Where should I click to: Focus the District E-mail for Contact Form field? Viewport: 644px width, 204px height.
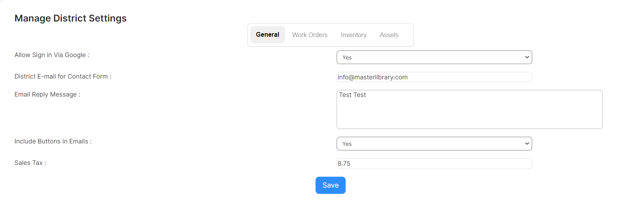click(434, 77)
